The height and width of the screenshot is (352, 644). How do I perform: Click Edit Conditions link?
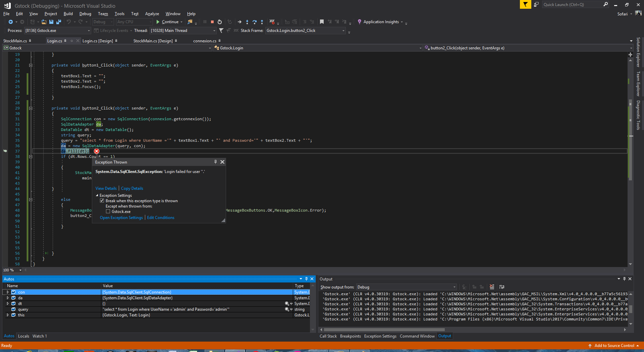point(161,218)
